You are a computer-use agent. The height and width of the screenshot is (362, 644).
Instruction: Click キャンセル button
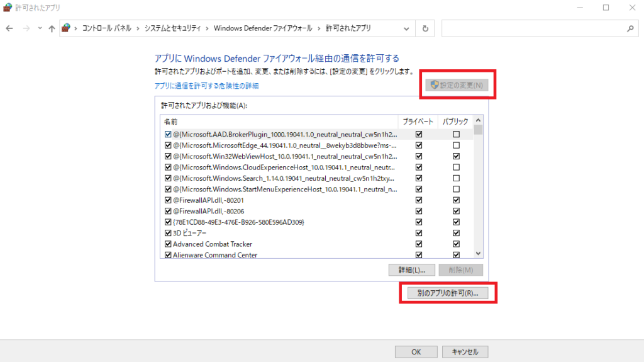pyautogui.click(x=465, y=352)
